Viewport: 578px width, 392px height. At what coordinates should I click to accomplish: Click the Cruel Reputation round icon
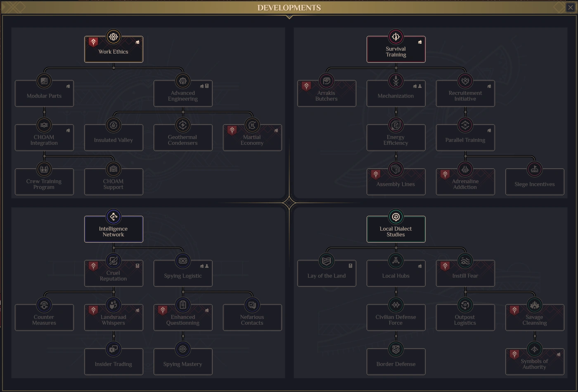114,261
